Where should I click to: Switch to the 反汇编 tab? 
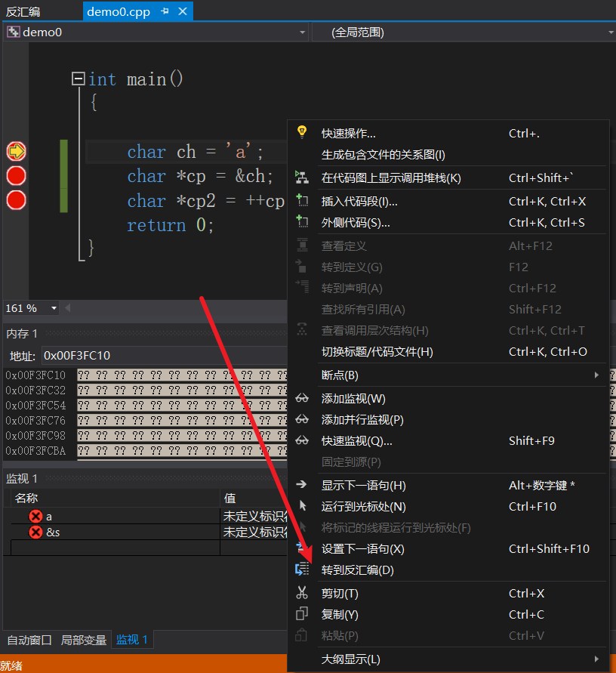[x=23, y=11]
